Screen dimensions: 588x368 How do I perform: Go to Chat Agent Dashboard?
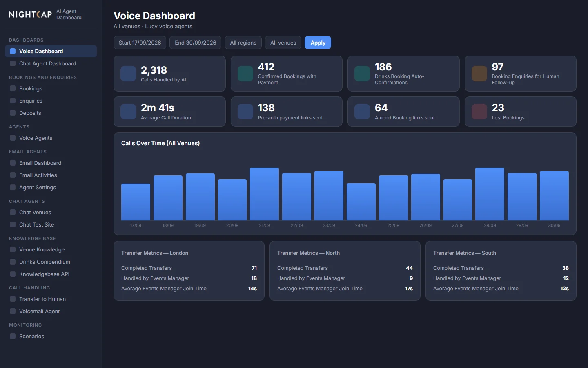click(51, 63)
